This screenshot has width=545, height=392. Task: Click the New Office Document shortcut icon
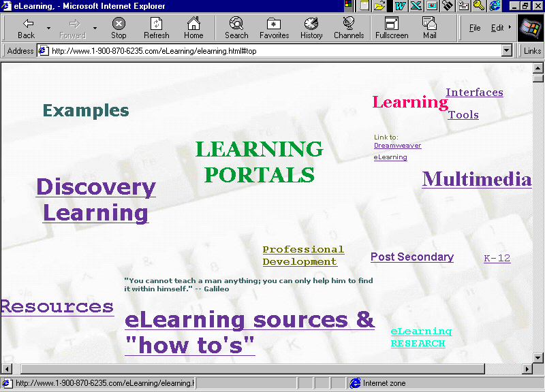[364, 5]
